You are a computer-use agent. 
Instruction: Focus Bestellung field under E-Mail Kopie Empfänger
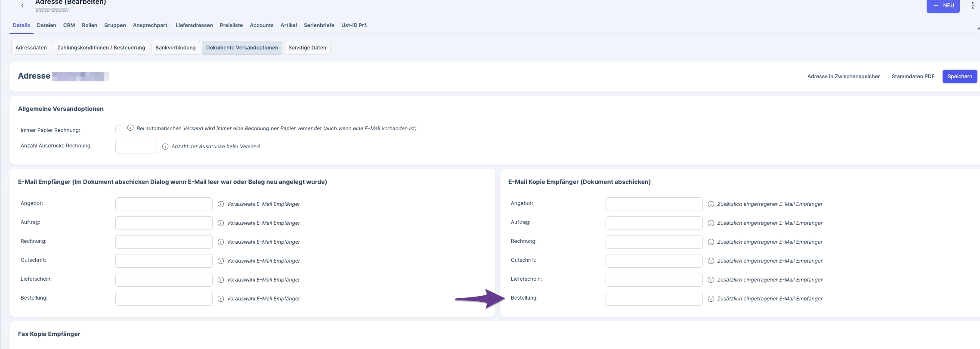654,299
